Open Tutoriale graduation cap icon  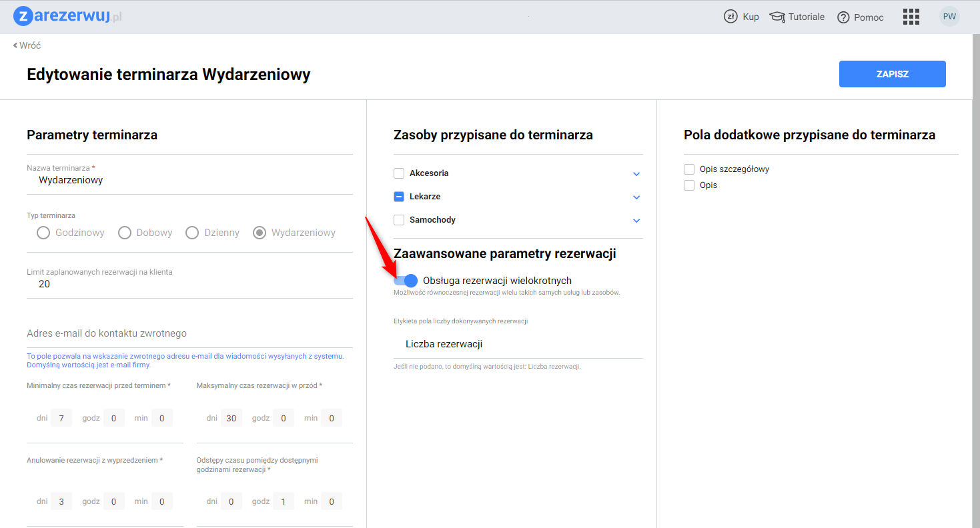tap(777, 17)
